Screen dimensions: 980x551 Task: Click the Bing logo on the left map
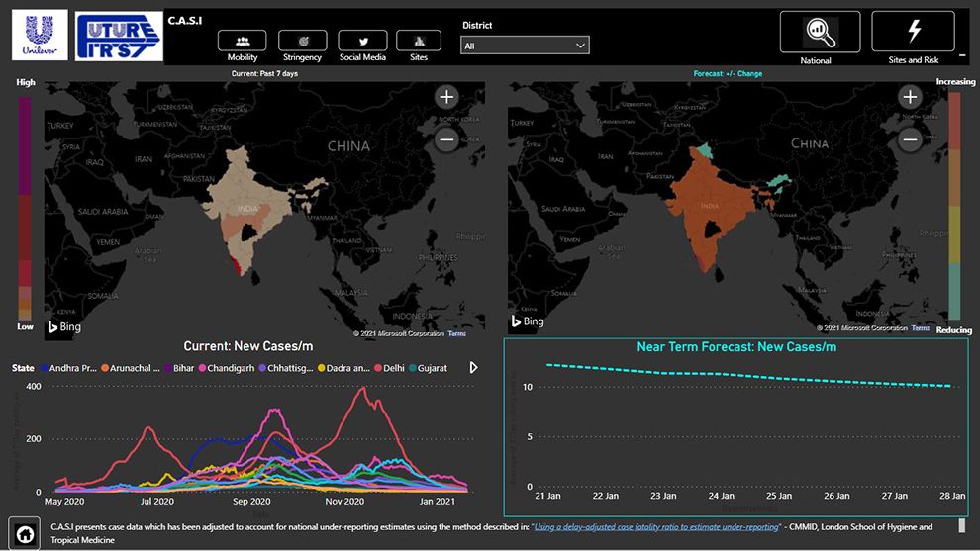point(64,326)
